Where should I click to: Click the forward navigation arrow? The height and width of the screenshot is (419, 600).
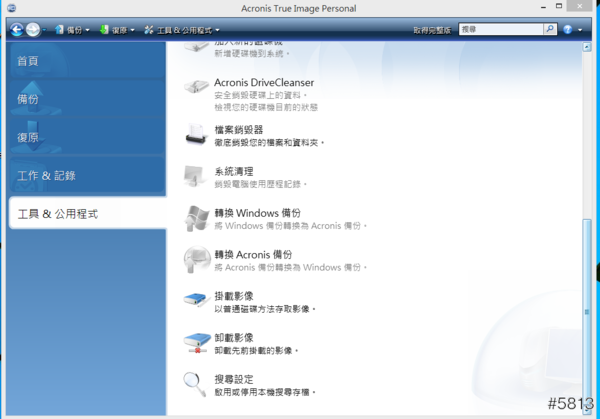[33, 29]
